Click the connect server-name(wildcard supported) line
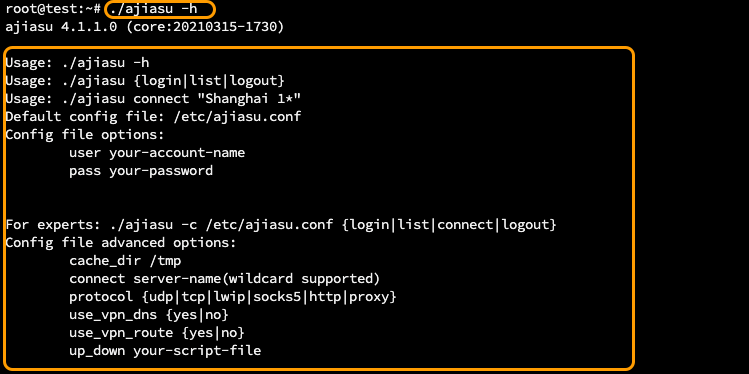The image size is (749, 374). (x=225, y=278)
